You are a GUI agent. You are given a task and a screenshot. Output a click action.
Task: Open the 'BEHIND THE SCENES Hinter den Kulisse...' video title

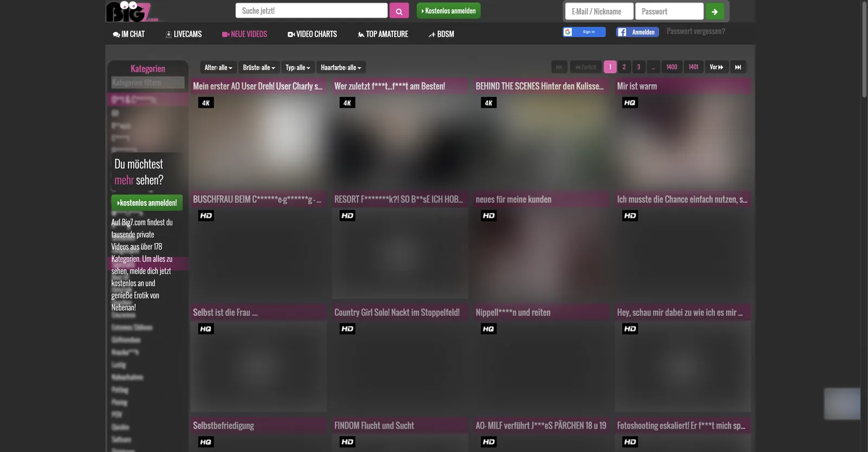540,86
